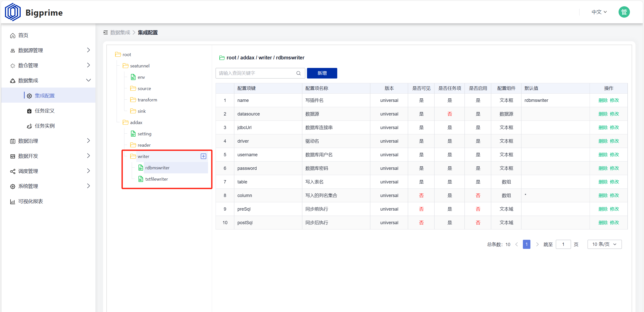This screenshot has width=644, height=312.
Task: Select the writer folder in tree
Action: click(x=144, y=157)
